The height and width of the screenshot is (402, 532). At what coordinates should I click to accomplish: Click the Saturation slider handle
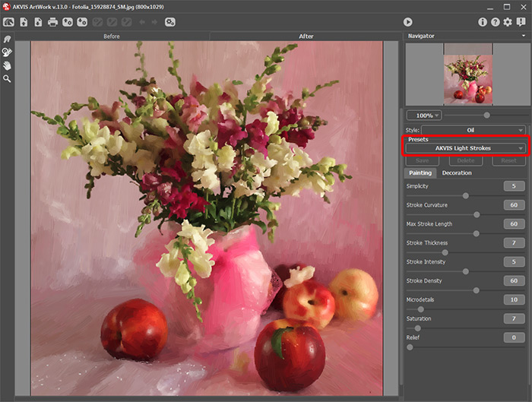pyautogui.click(x=418, y=328)
